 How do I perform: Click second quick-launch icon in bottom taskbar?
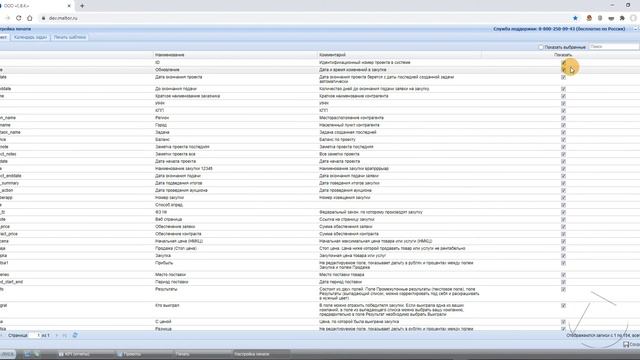coord(37,354)
